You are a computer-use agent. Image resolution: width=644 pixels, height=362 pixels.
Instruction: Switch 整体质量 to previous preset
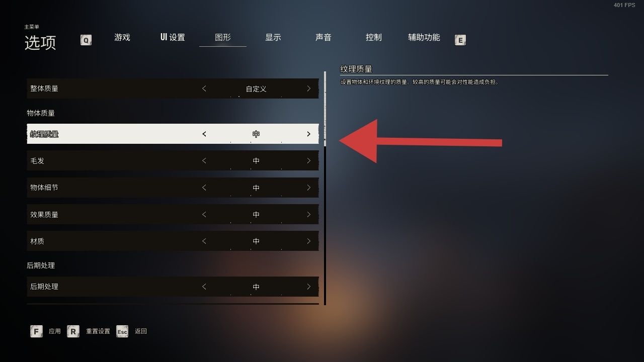[x=204, y=88]
